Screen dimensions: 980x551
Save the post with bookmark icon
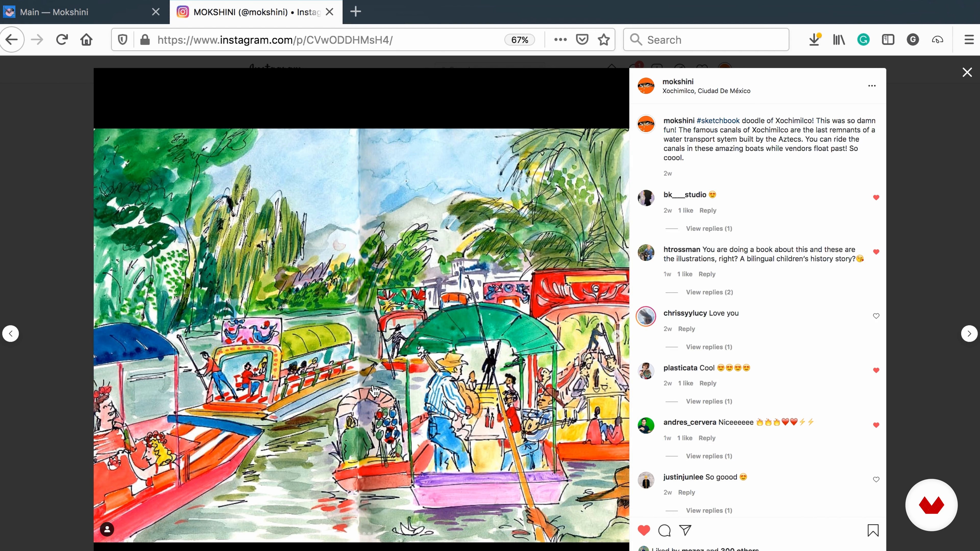[x=873, y=530]
